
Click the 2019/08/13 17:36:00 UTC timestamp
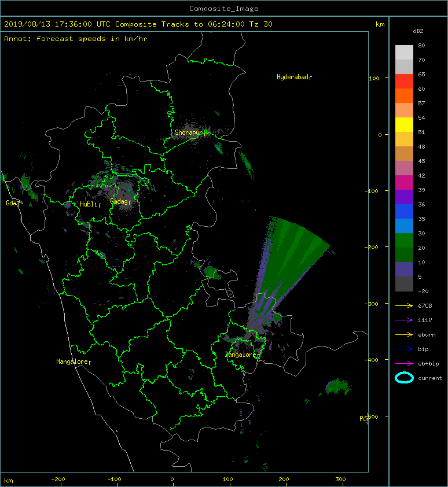coord(57,24)
